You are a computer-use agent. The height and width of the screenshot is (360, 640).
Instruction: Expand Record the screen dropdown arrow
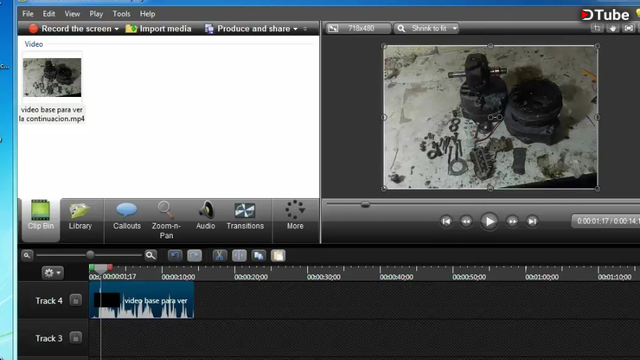116,29
